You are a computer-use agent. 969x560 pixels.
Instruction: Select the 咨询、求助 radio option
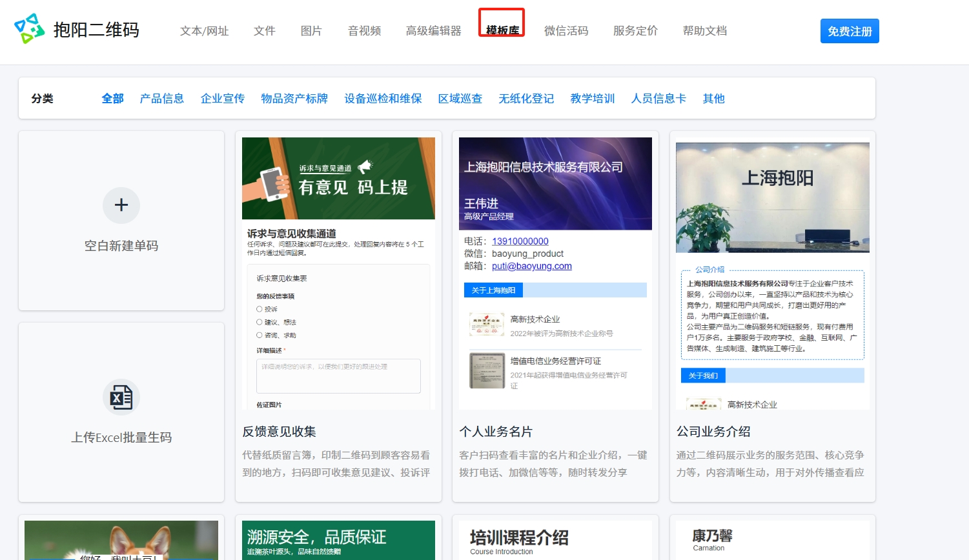pos(260,335)
